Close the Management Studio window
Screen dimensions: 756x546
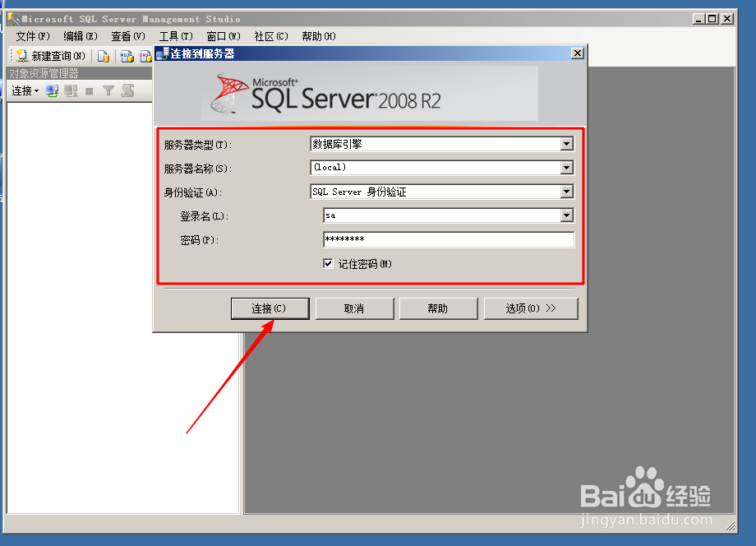[x=727, y=19]
